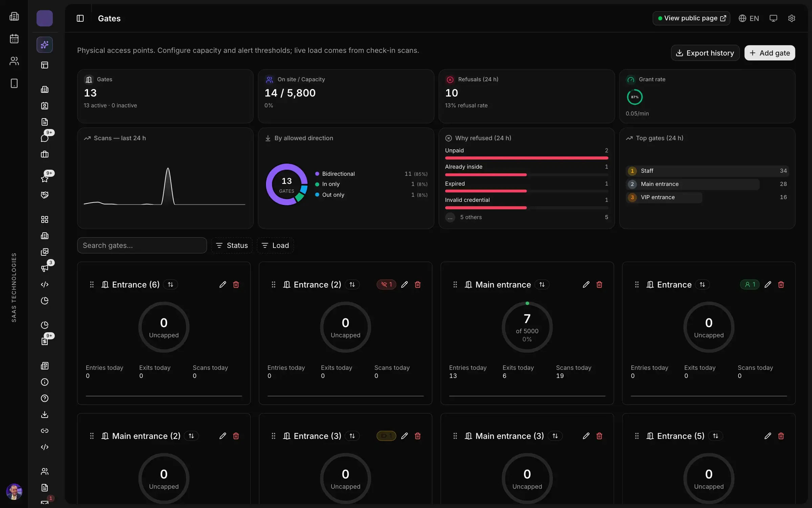Delete the Entrance (2) gate

418,284
